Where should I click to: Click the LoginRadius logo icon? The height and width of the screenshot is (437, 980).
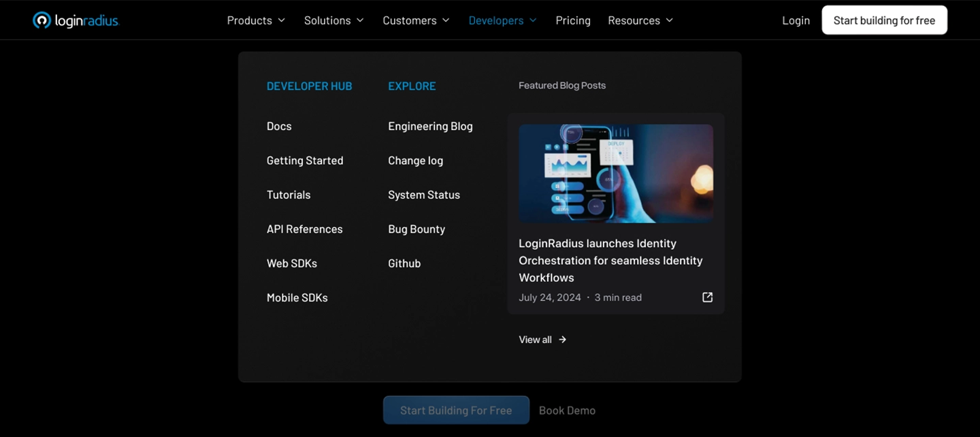click(42, 20)
